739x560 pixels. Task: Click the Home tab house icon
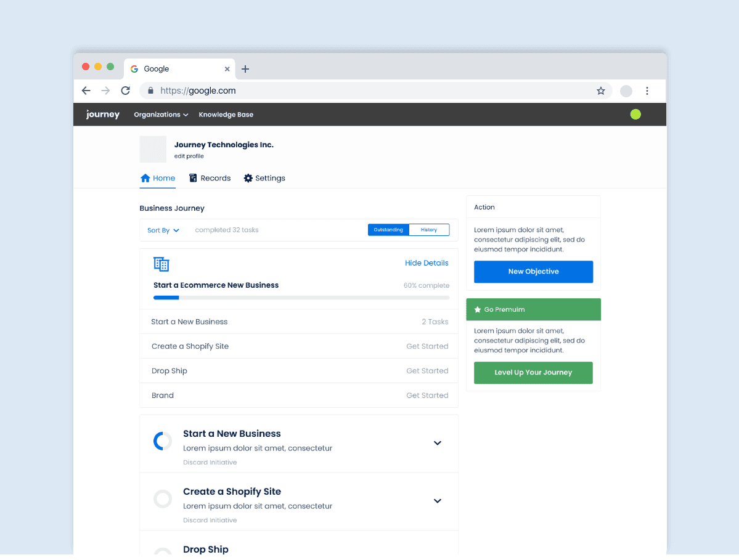click(x=145, y=178)
